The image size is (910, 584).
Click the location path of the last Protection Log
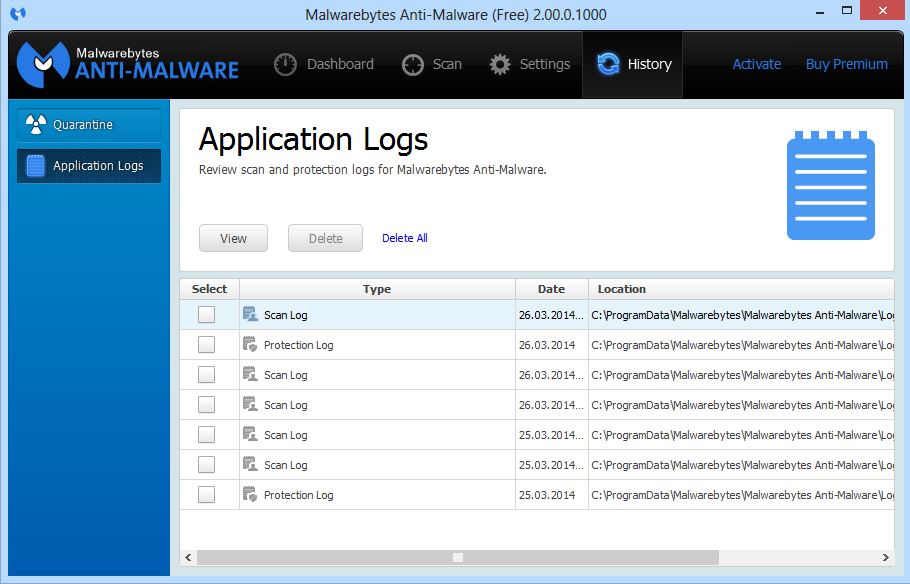coord(742,495)
